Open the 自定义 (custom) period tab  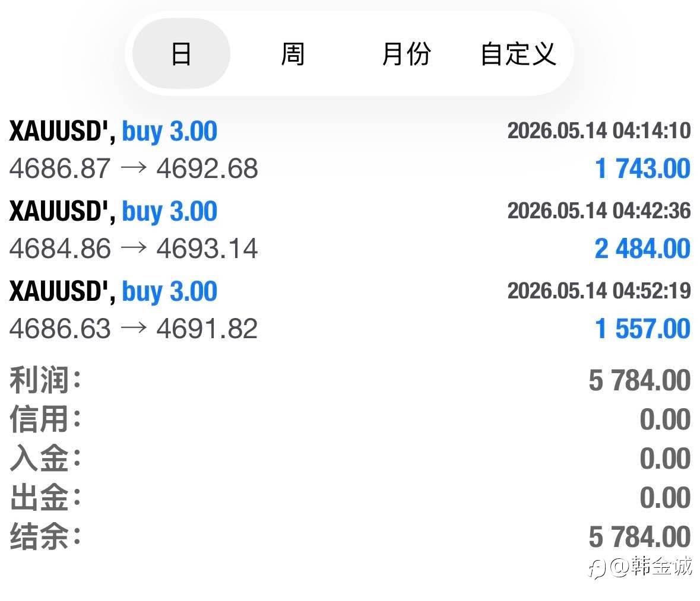click(518, 54)
